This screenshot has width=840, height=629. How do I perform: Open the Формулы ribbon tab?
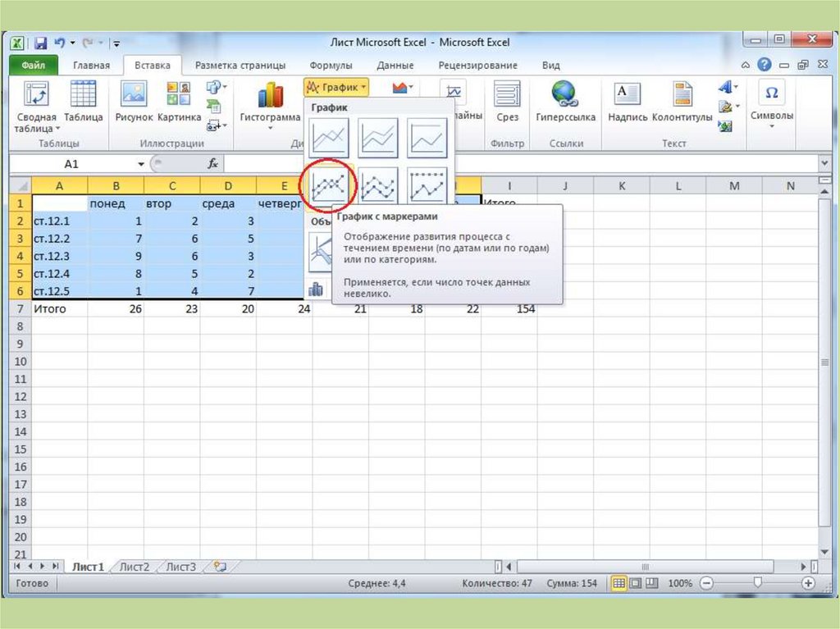[331, 66]
